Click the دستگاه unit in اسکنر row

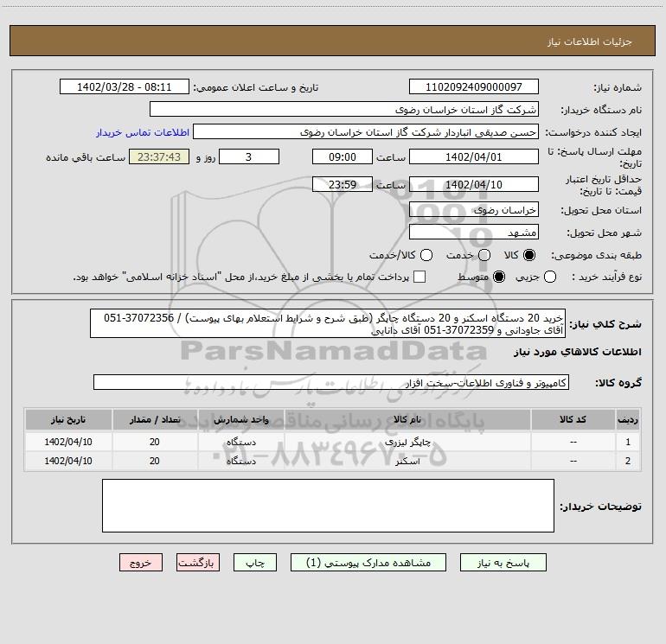(x=240, y=461)
